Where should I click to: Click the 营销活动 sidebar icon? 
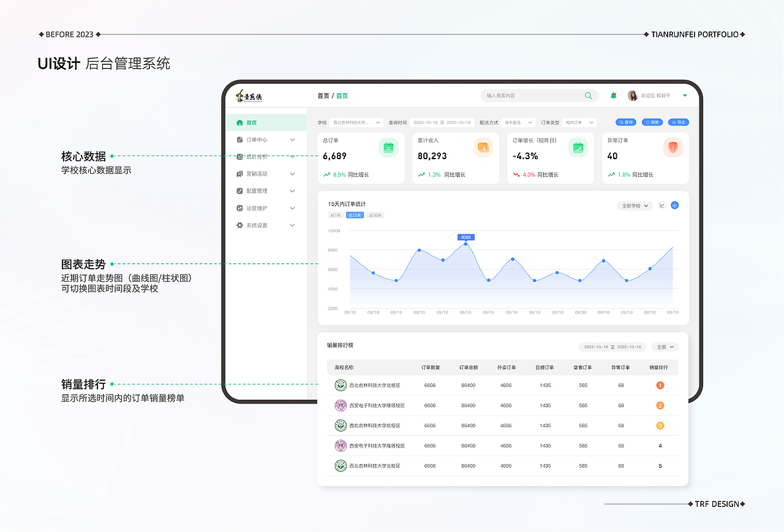point(239,174)
